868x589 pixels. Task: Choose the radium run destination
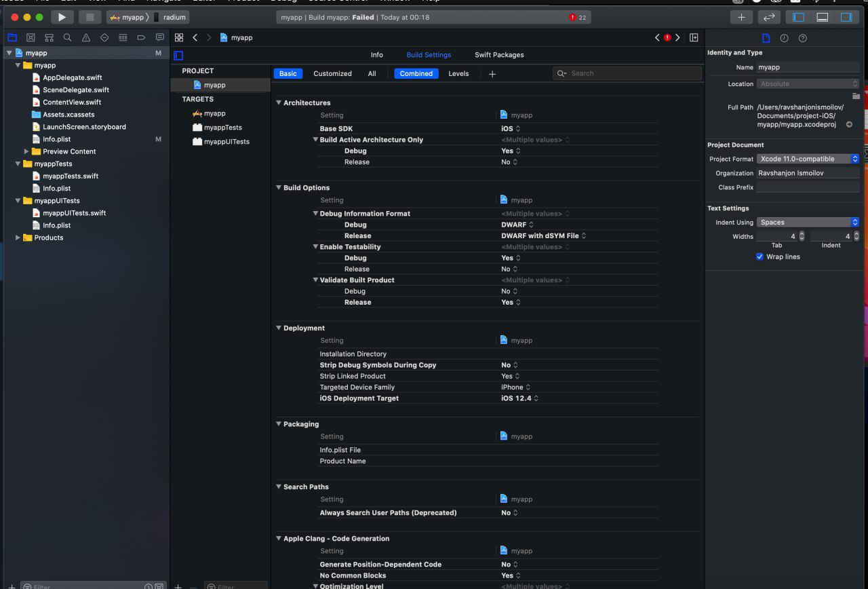(x=170, y=18)
